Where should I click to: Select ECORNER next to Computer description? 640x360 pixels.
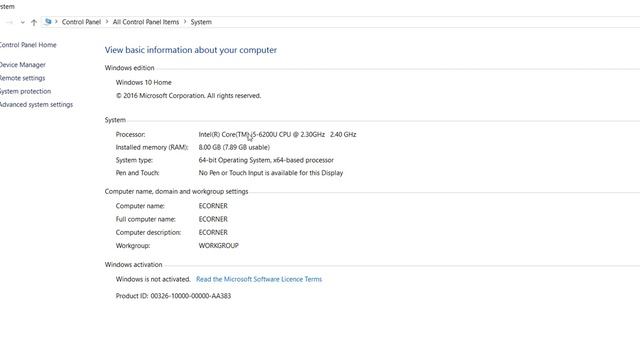[x=213, y=232]
